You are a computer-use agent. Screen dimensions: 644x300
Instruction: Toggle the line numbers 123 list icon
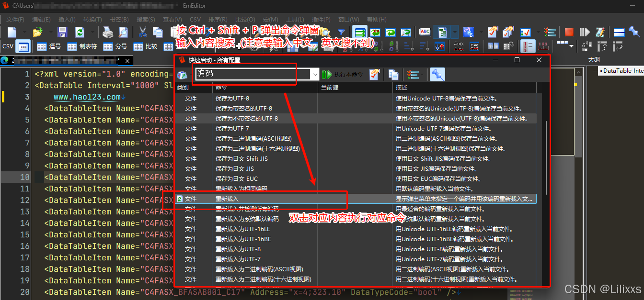point(528,46)
